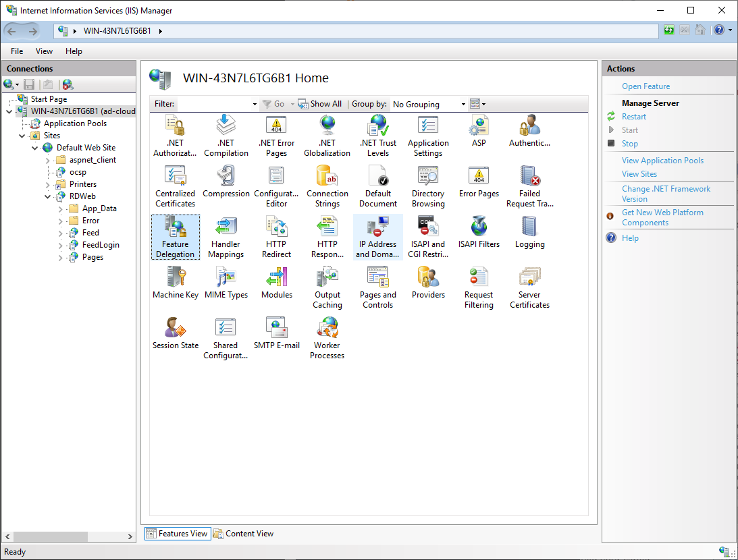Click in the Filter input field
Screen dimensions: 738x560
tap(214, 104)
